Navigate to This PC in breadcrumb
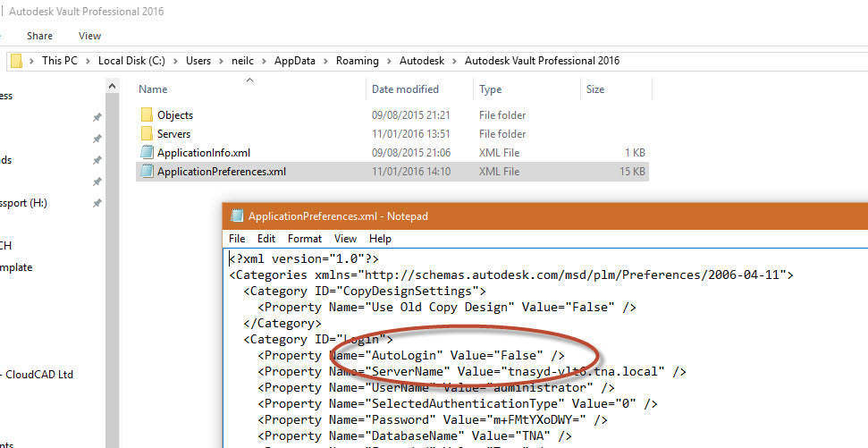The width and height of the screenshot is (868, 448). [60, 61]
